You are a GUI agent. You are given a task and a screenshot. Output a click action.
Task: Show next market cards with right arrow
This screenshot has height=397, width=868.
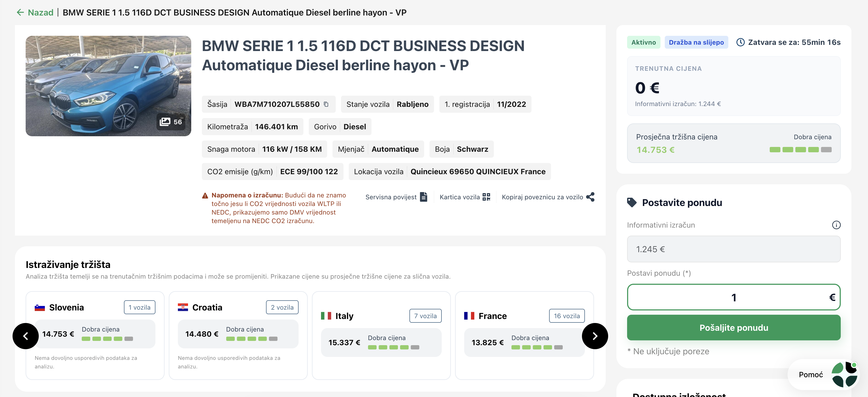click(595, 336)
